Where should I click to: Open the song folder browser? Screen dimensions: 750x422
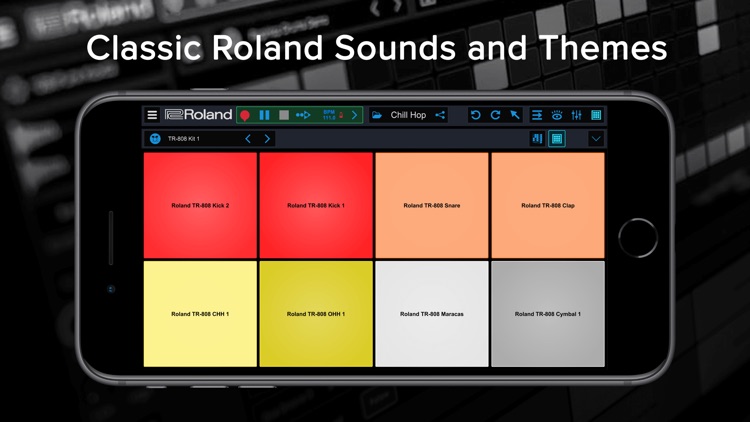[x=377, y=115]
